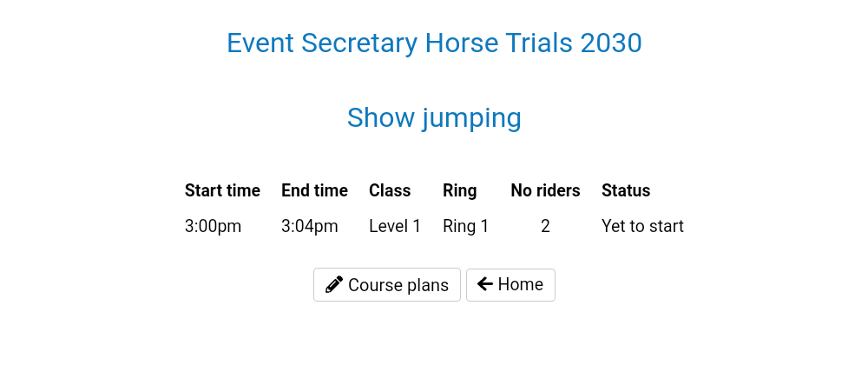Click the No riders column header
Image resolution: width=868 pixels, height=372 pixels.
(545, 190)
